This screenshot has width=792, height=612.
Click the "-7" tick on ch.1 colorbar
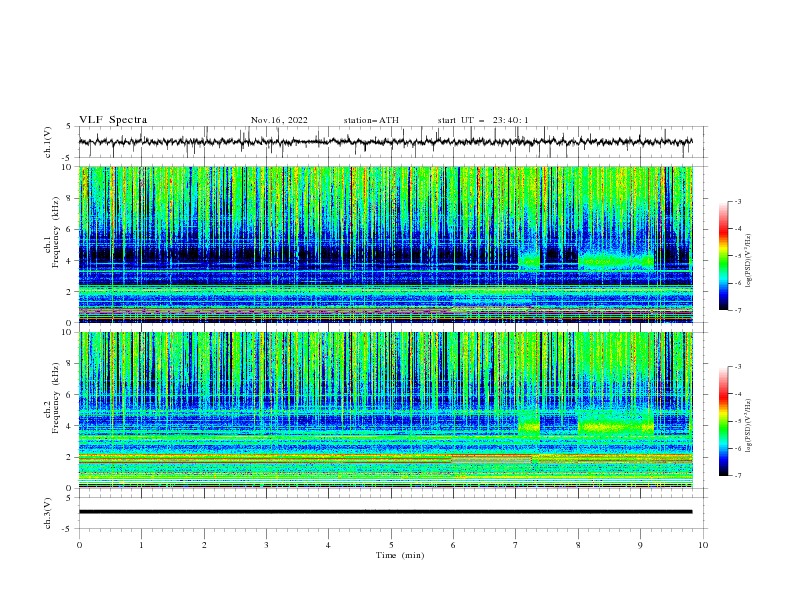[737, 310]
